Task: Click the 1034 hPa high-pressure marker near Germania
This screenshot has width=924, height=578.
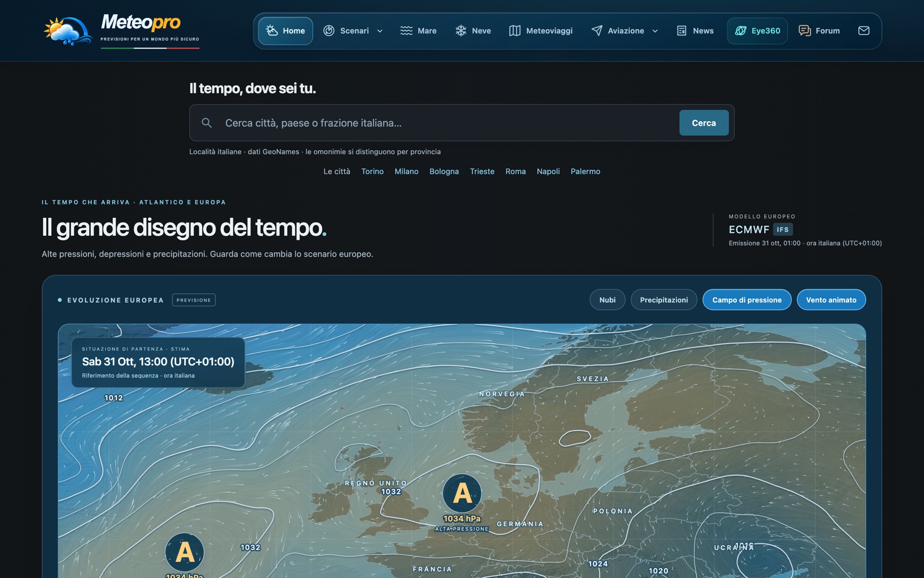Action: [x=462, y=494]
